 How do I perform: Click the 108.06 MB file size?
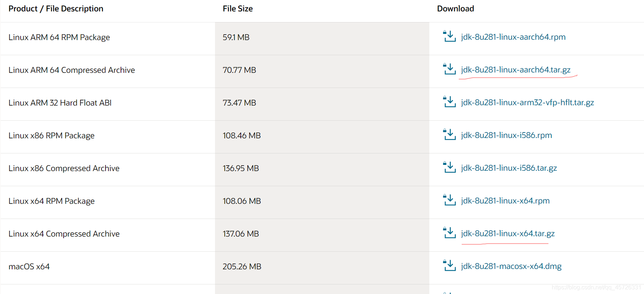(242, 201)
